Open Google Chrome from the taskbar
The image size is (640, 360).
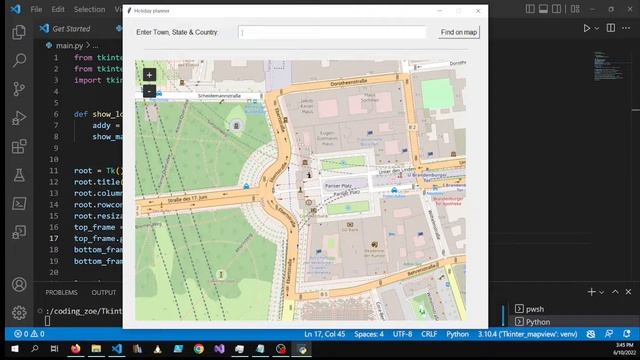point(199,349)
